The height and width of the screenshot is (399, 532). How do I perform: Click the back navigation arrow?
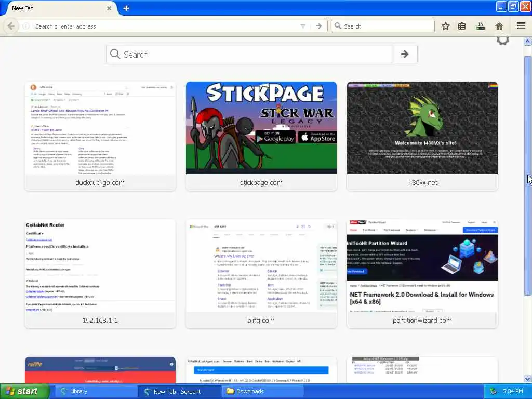point(10,26)
